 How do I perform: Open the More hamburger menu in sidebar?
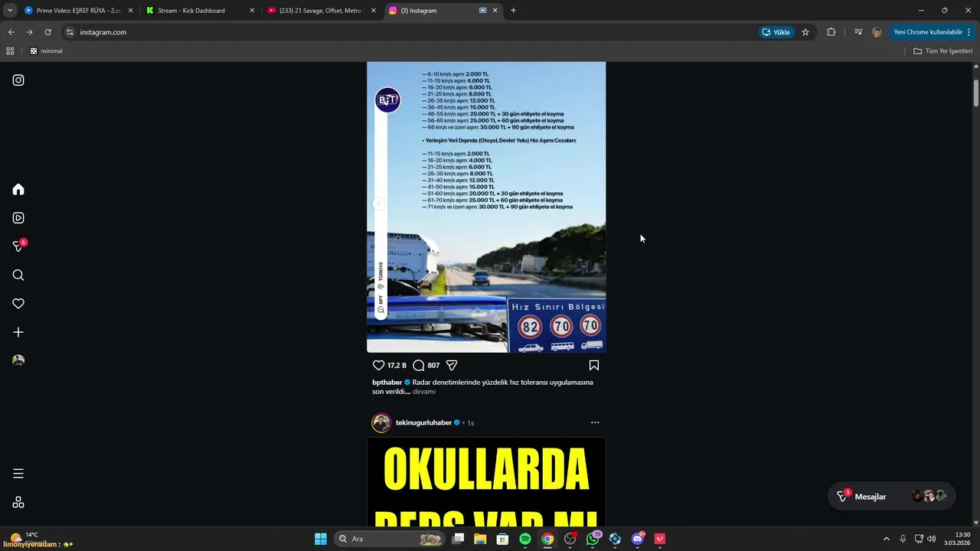(x=18, y=474)
